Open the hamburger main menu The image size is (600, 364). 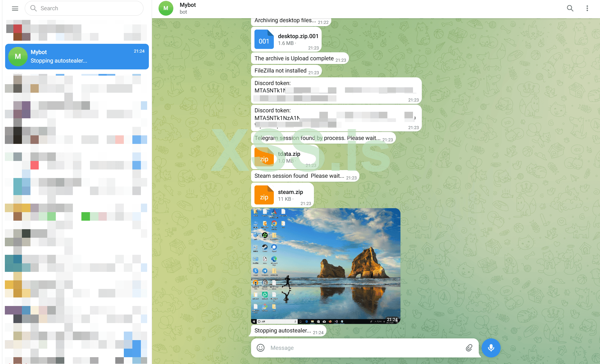click(15, 8)
